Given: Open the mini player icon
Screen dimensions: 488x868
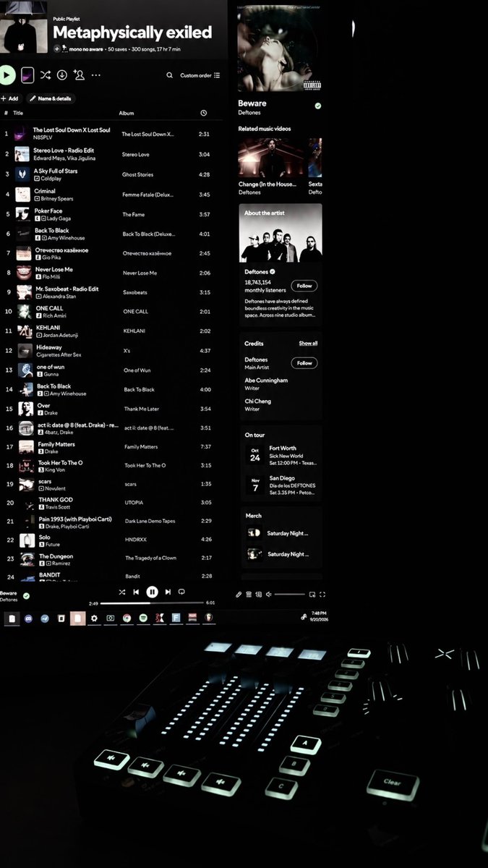Looking at the screenshot, I should 312,595.
